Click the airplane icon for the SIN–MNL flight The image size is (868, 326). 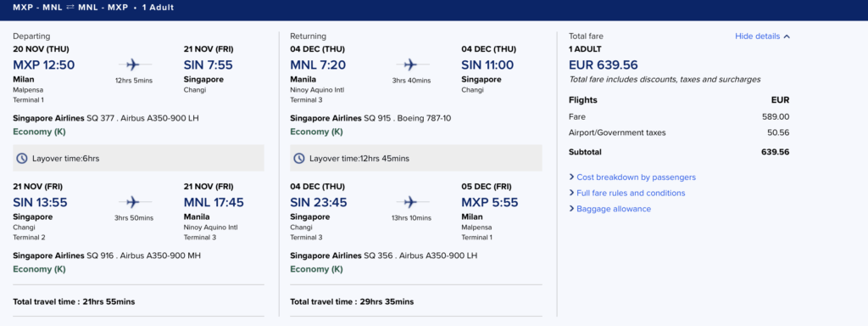pos(131,202)
